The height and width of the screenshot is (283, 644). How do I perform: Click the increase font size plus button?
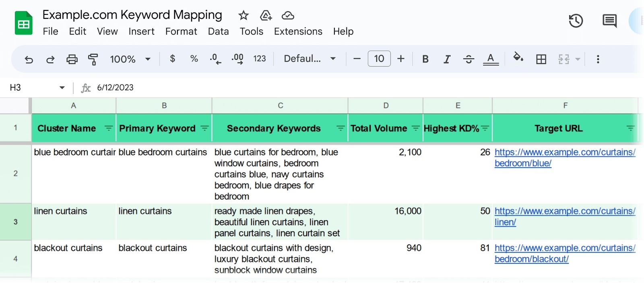pos(401,59)
